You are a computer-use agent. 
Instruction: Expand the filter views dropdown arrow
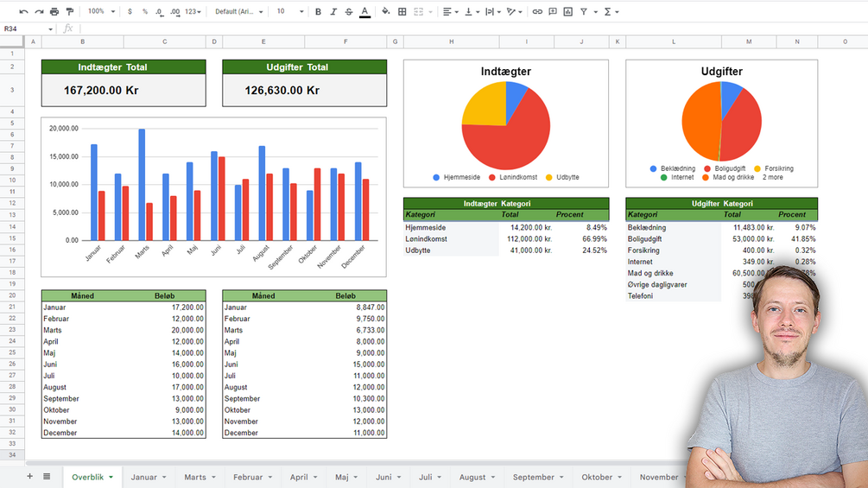[596, 12]
